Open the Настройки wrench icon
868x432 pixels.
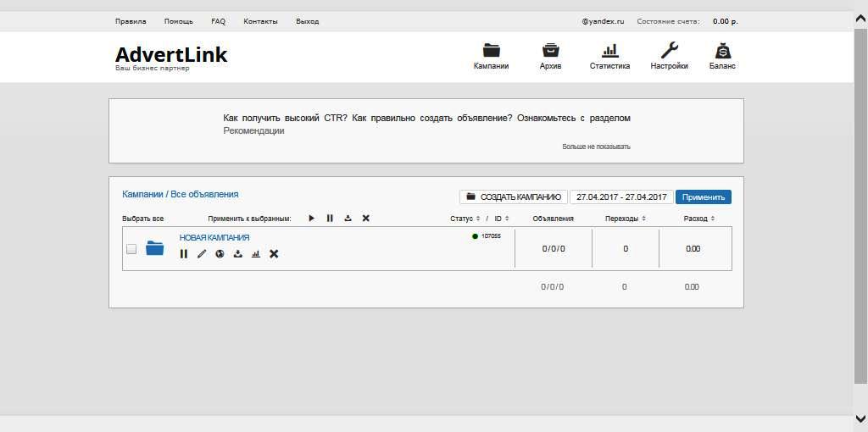(x=670, y=50)
